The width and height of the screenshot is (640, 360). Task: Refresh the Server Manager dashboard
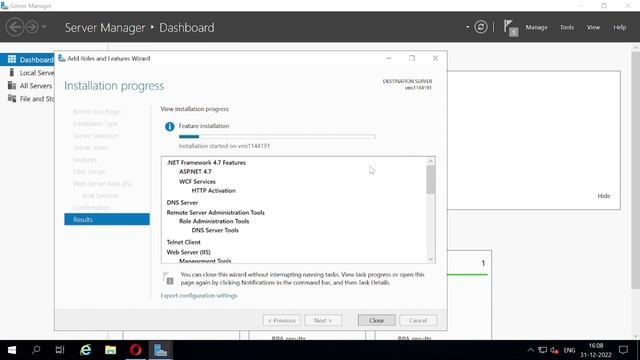(481, 27)
